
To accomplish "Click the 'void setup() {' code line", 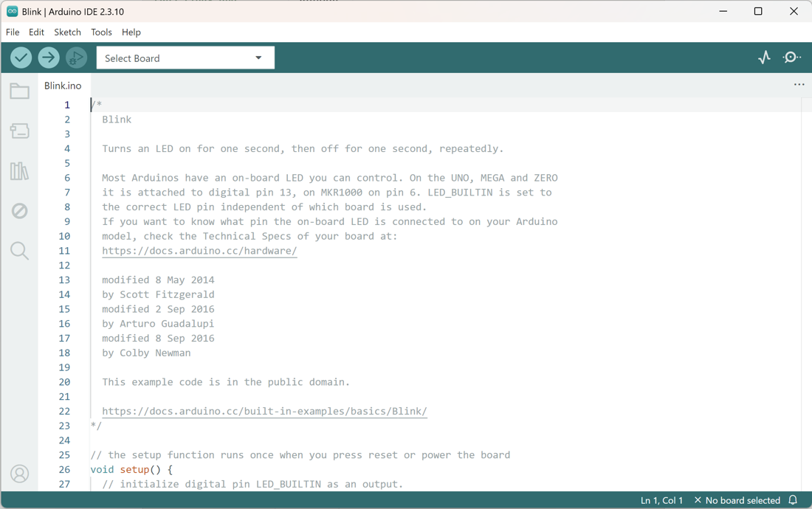I will (131, 470).
